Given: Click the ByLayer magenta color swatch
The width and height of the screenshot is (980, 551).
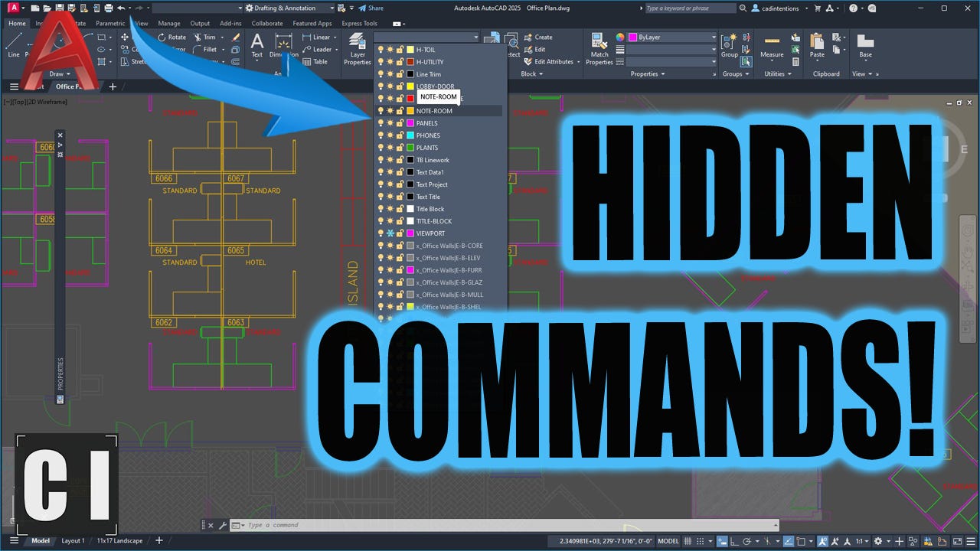Looking at the screenshot, I should click(633, 37).
